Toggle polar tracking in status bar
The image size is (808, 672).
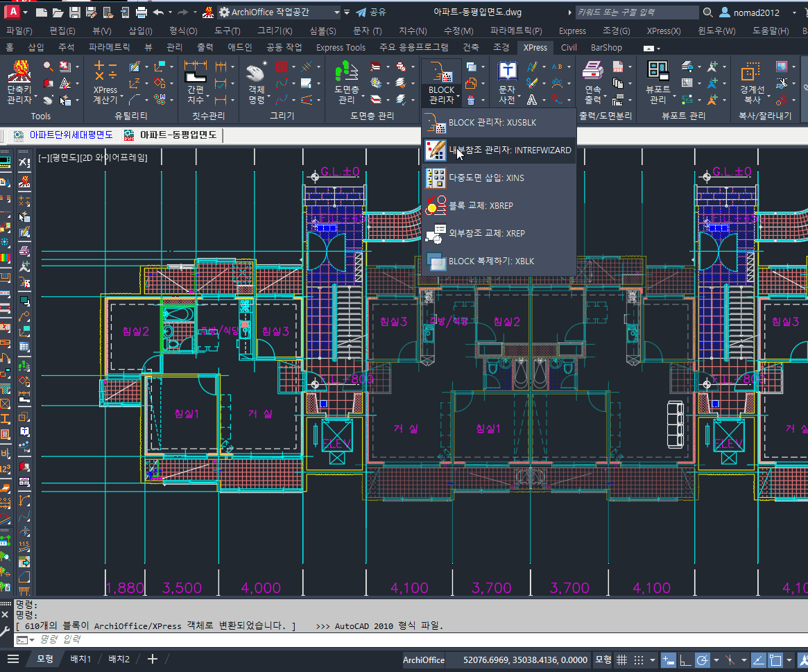tap(702, 660)
